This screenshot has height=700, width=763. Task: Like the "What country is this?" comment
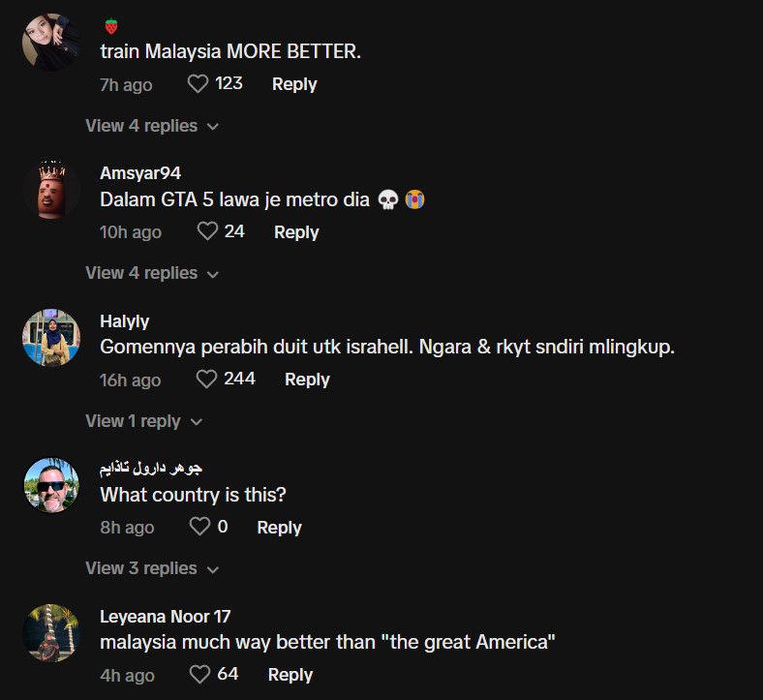coord(199,527)
